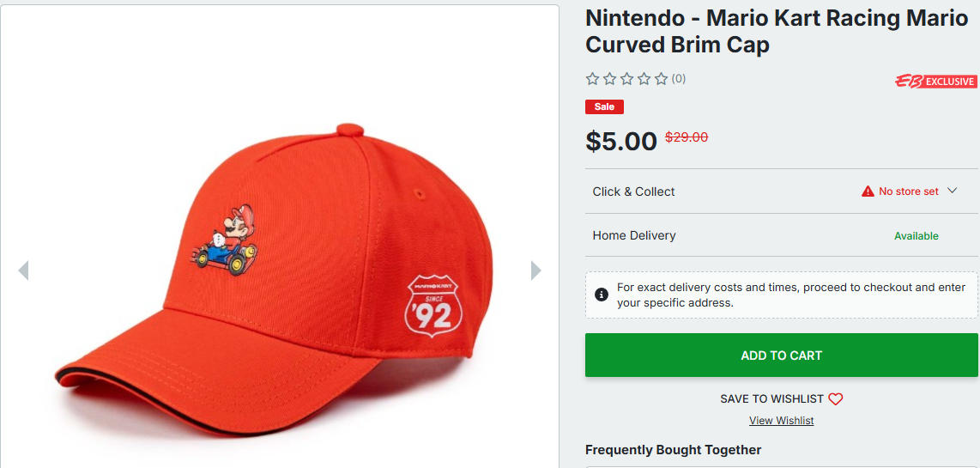Select the Home Delivery option

(634, 235)
